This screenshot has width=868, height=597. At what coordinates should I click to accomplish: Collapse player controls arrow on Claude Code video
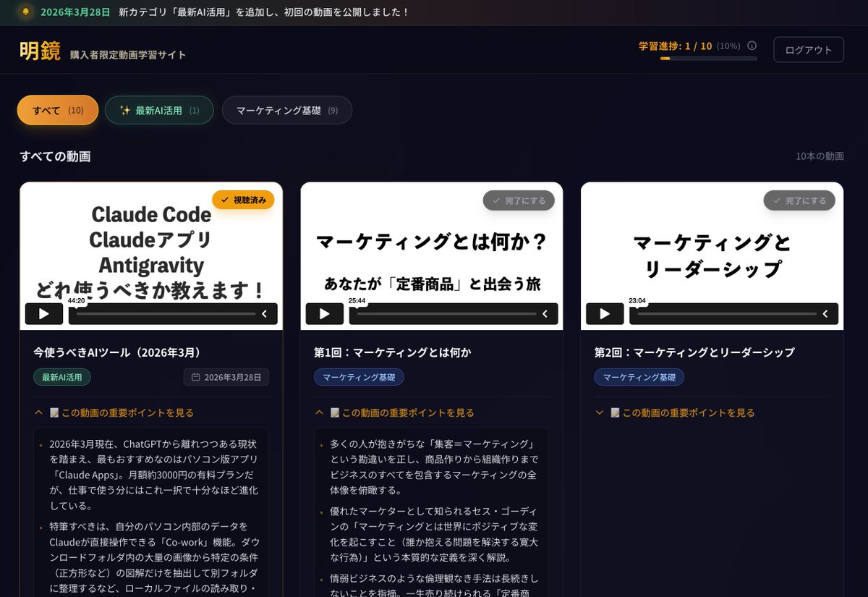coord(265,313)
